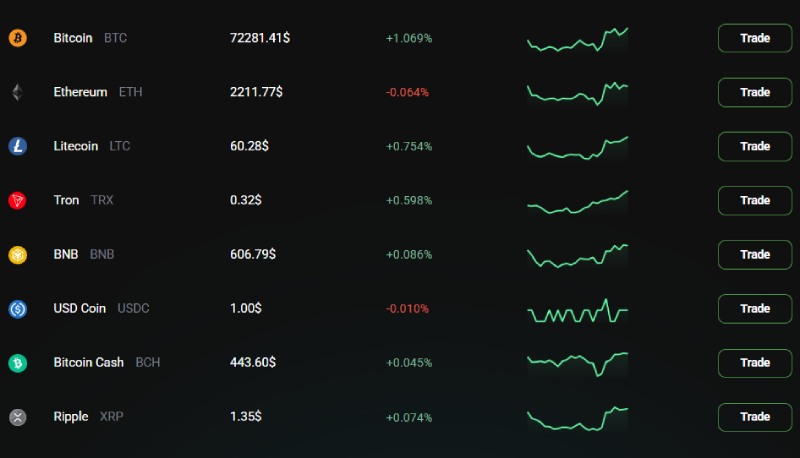Hit the Litecoin Trade button
This screenshot has height=458, width=800.
point(755,146)
